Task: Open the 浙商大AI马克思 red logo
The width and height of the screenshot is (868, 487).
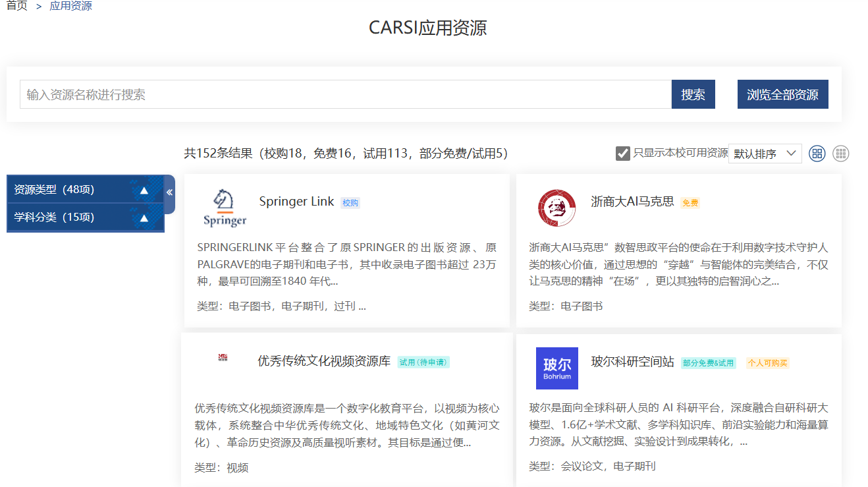Action: 556,208
